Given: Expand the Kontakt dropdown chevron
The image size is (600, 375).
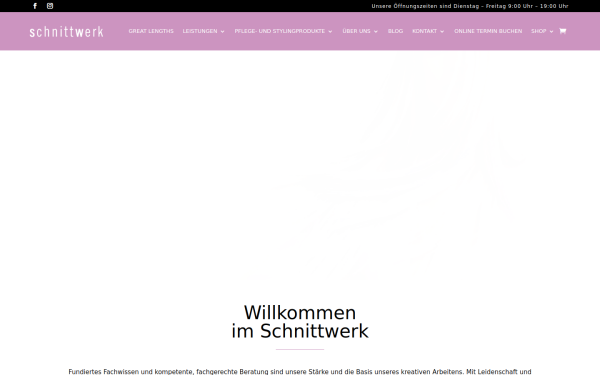Looking at the screenshot, I should 442,31.
